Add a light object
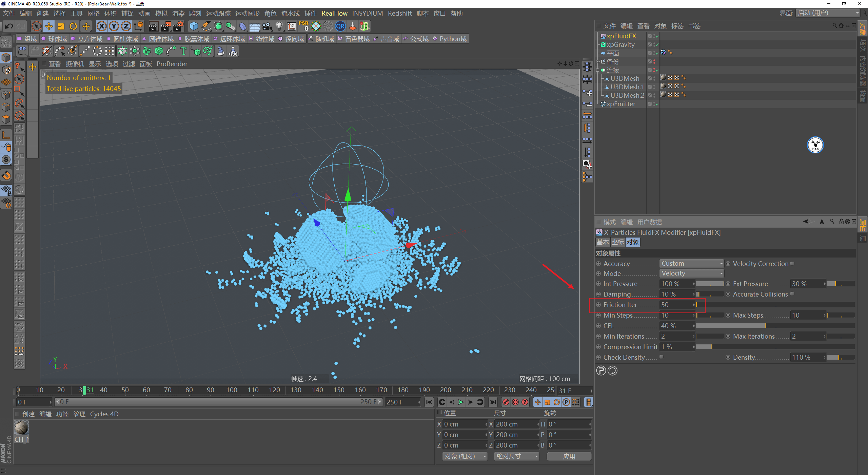868x475 pixels. point(279,26)
